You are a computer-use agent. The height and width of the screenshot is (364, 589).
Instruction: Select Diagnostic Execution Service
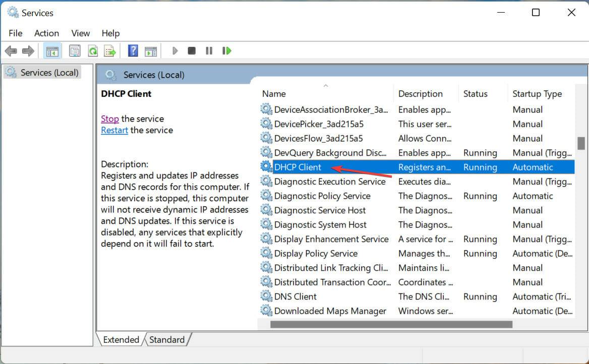point(330,181)
